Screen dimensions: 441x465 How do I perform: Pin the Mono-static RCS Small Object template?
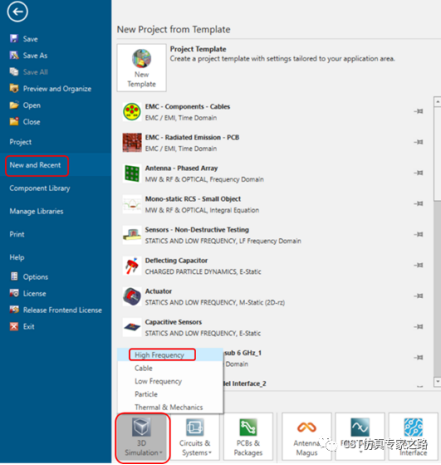click(419, 203)
